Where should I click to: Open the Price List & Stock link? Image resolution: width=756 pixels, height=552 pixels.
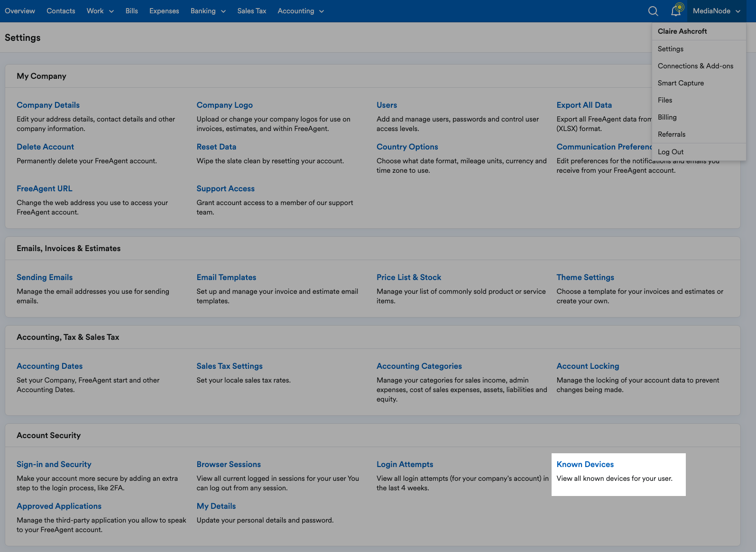(x=409, y=277)
